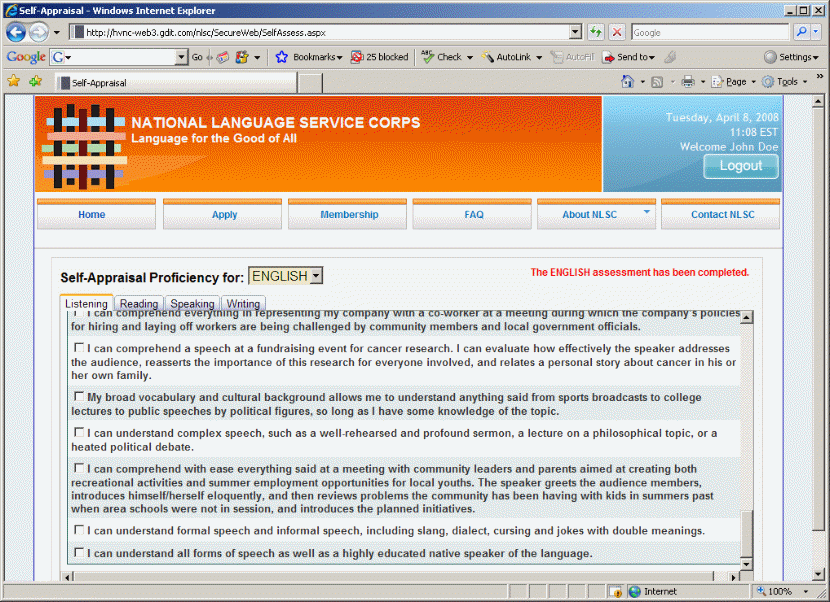Click the browser Back arrow button
The width and height of the screenshot is (830, 602).
[x=16, y=32]
